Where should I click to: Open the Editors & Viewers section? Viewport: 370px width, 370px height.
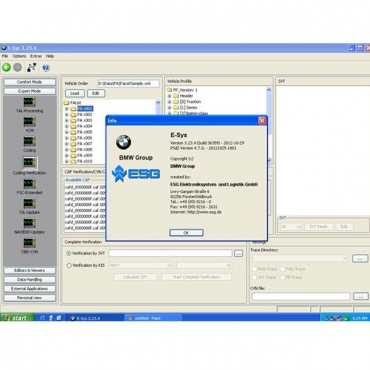point(30,270)
